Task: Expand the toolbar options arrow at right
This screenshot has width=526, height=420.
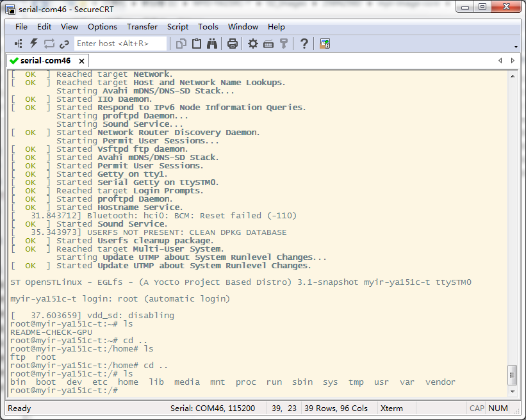Action: (x=516, y=47)
